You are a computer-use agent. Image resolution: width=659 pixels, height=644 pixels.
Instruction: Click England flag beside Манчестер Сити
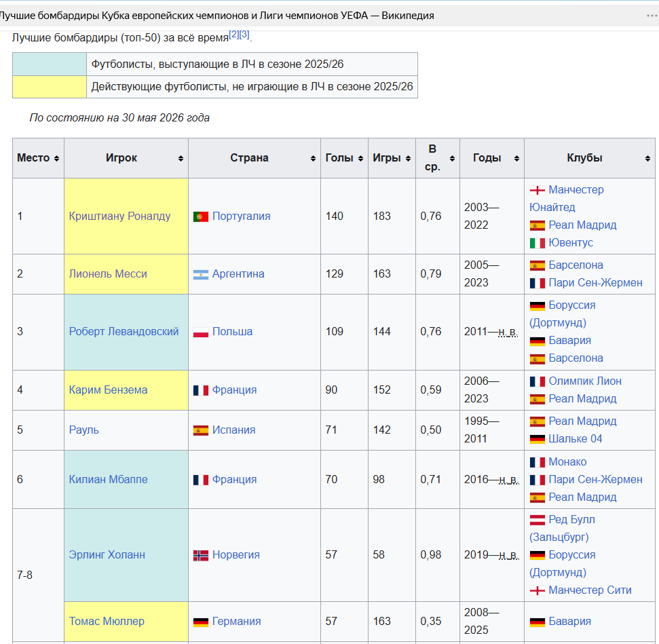pyautogui.click(x=537, y=591)
